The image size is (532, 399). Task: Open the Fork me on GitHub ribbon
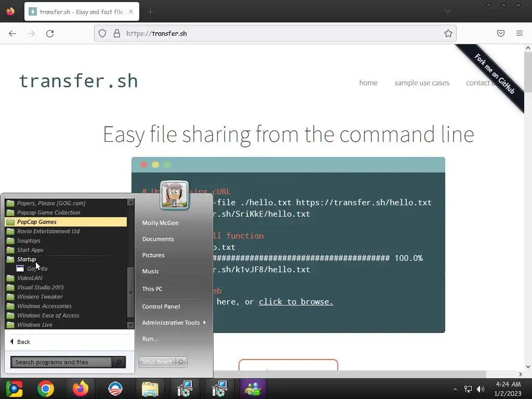[x=494, y=73]
